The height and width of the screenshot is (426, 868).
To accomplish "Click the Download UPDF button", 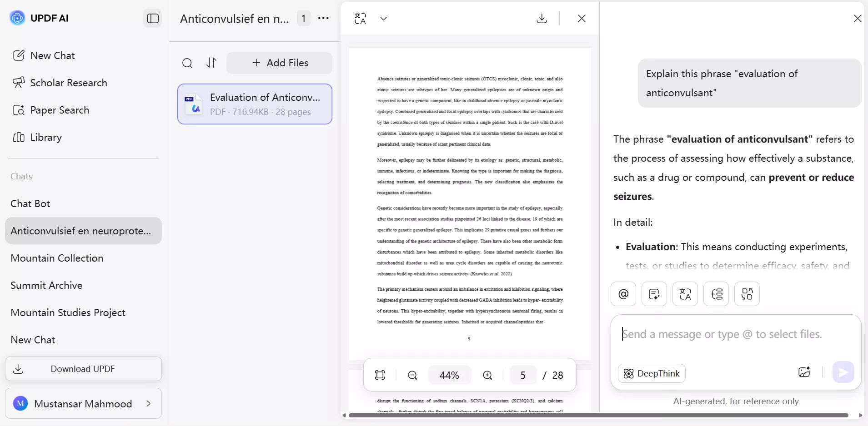I will pos(84,369).
